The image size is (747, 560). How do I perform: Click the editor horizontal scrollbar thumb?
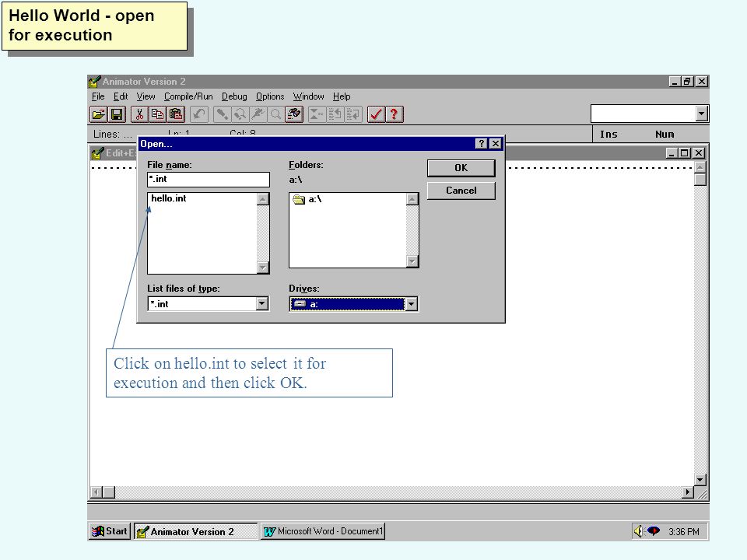(x=109, y=492)
